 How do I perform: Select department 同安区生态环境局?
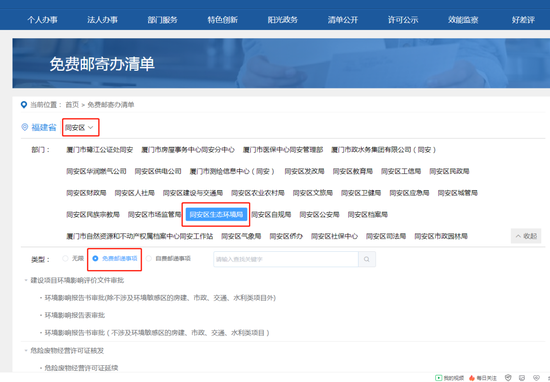click(x=216, y=214)
